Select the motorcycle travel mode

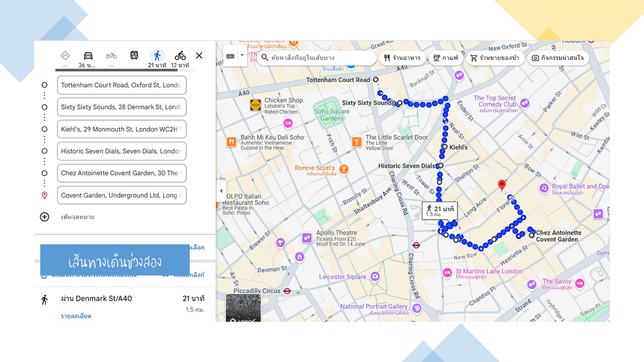pos(111,56)
